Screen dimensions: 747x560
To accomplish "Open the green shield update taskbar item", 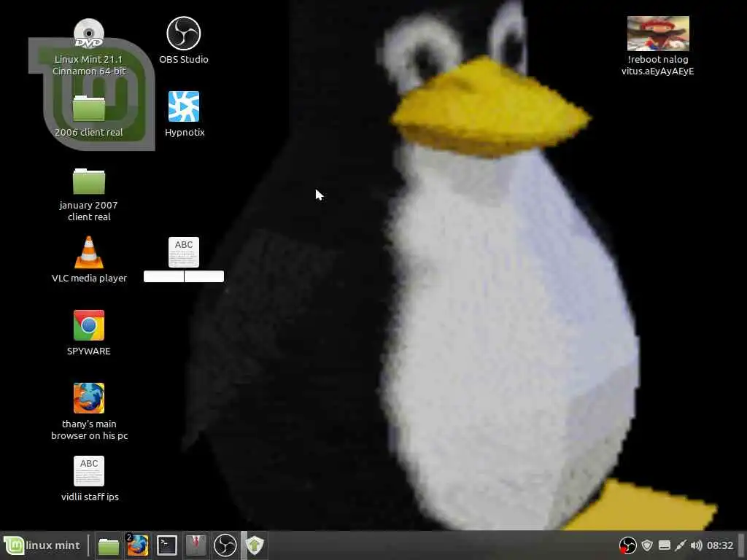I will tap(255, 545).
